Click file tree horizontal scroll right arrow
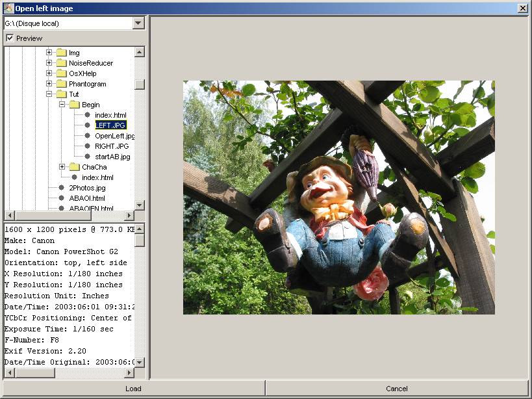The image size is (532, 399). [x=129, y=215]
